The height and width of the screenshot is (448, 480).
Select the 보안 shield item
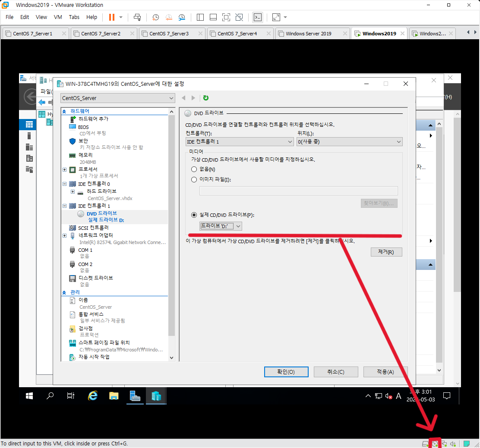tap(83, 141)
